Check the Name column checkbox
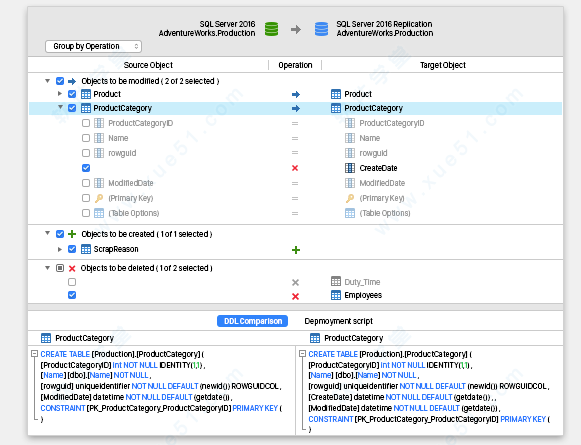 [x=86, y=138]
